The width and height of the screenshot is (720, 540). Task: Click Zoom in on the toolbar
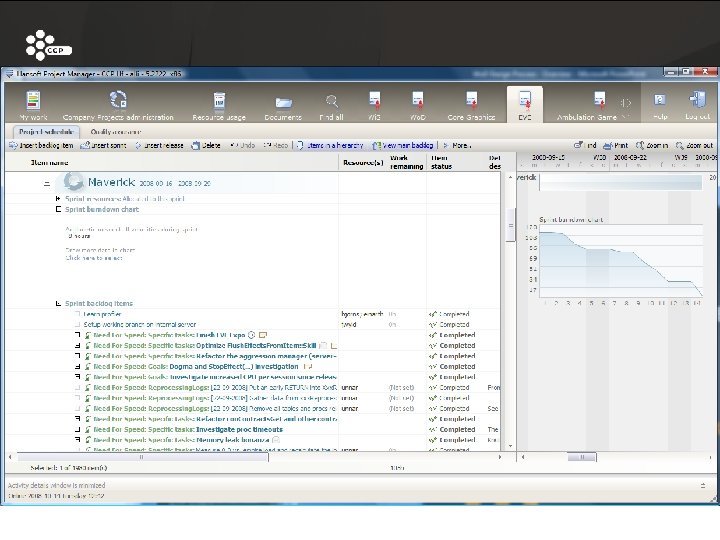coord(652,146)
